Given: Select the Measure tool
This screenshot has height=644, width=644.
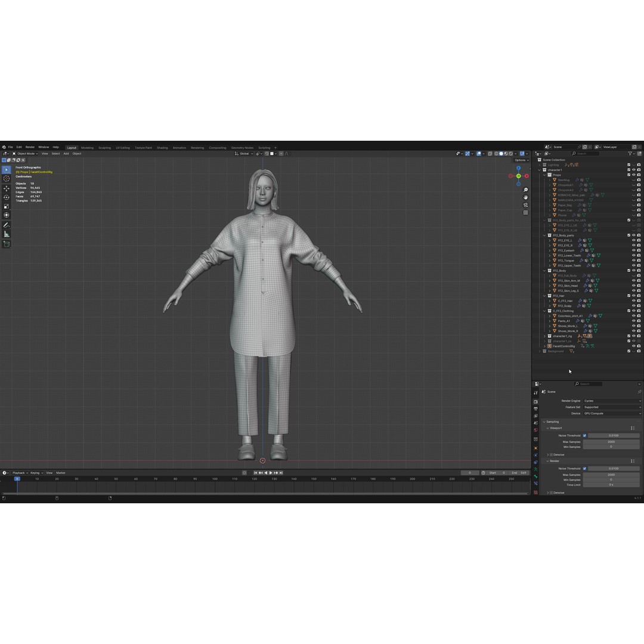Looking at the screenshot, I should (x=6, y=234).
